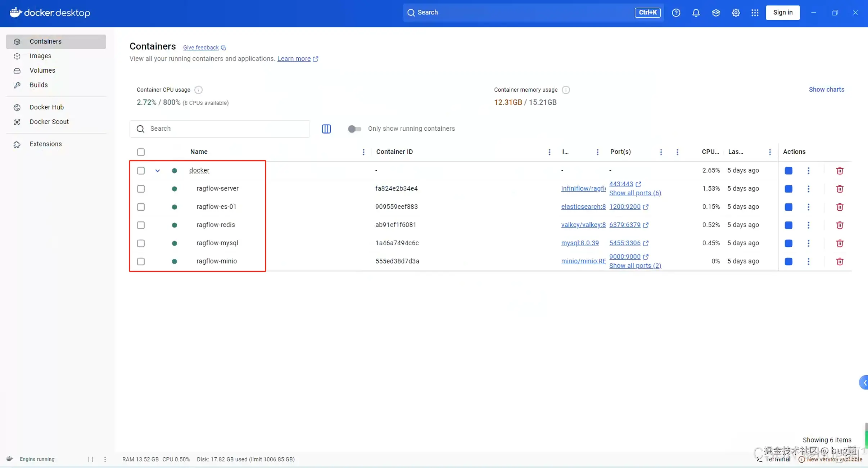Open Name column options menu
868x468 pixels.
363,152
